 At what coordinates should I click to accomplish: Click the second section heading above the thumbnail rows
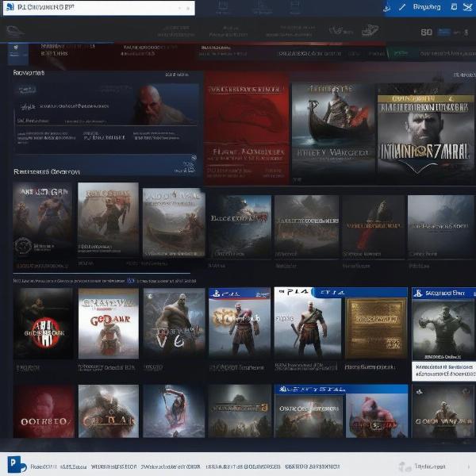pos(47,172)
